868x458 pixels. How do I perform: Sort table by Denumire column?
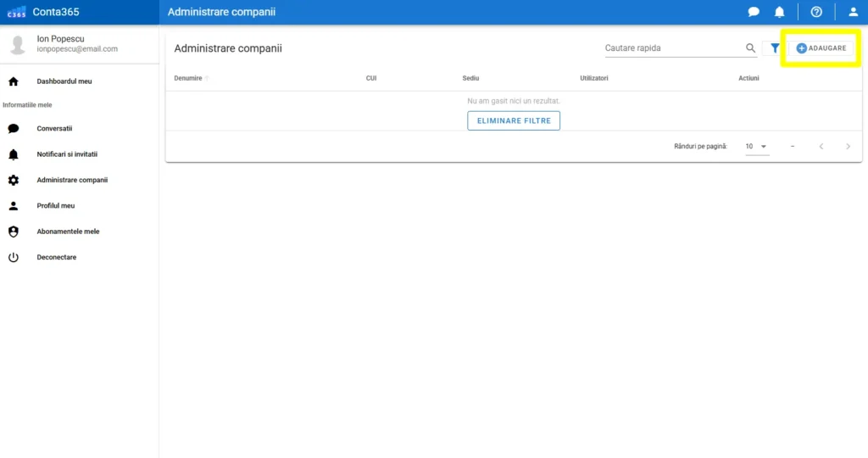[x=188, y=78]
